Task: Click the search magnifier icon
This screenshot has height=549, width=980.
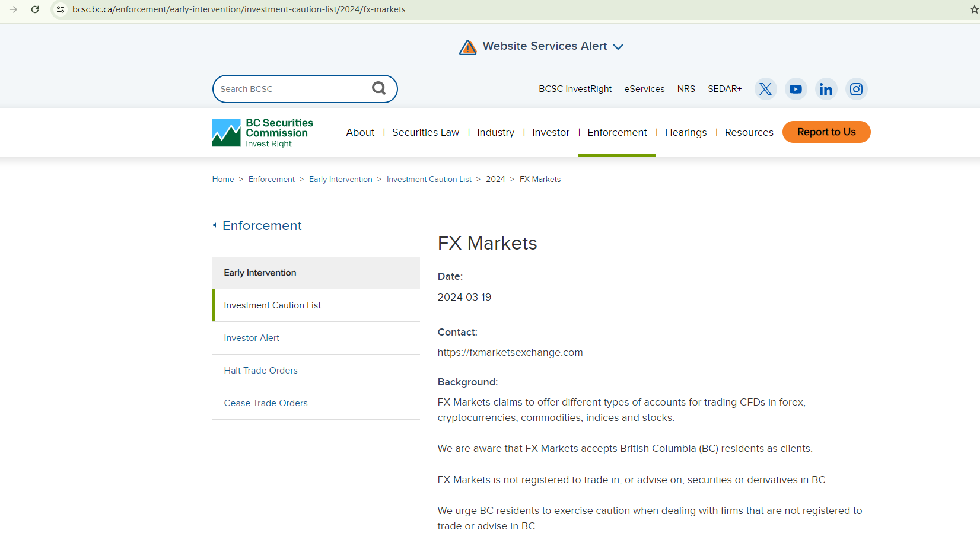Action: pos(378,88)
